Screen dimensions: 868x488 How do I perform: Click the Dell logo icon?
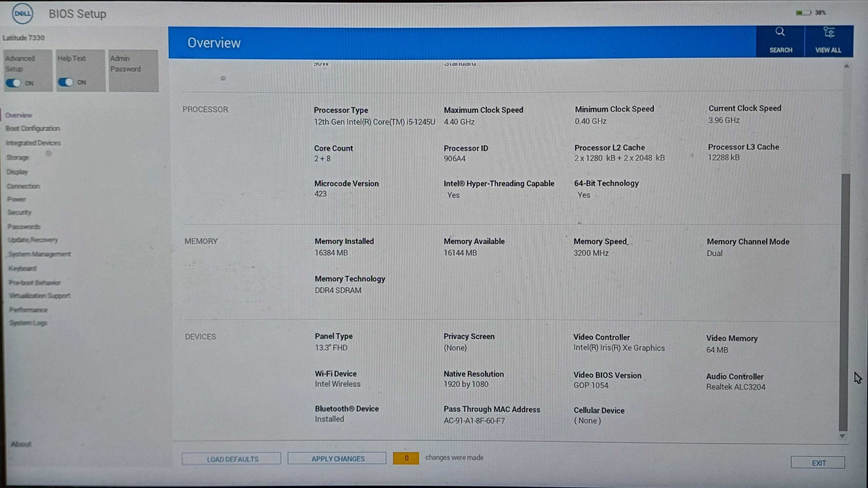22,13
